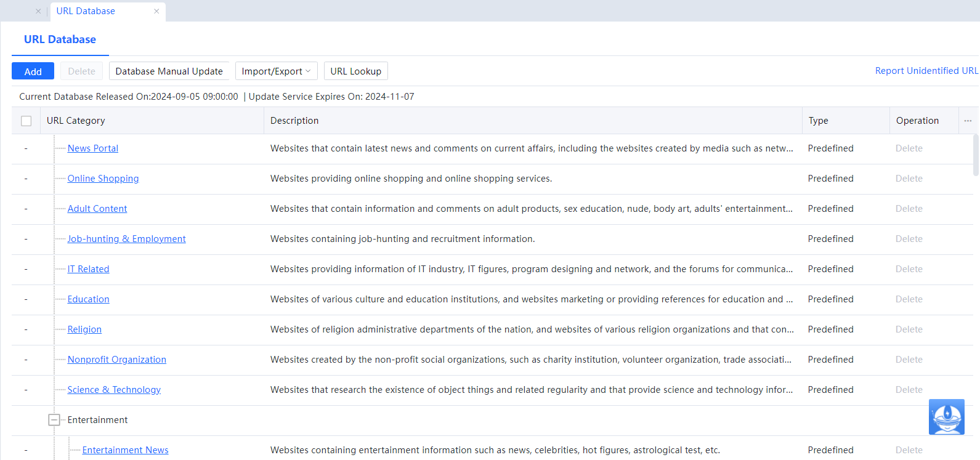Click the column settings ellipsis icon
The width and height of the screenshot is (980, 460).
coord(968,121)
